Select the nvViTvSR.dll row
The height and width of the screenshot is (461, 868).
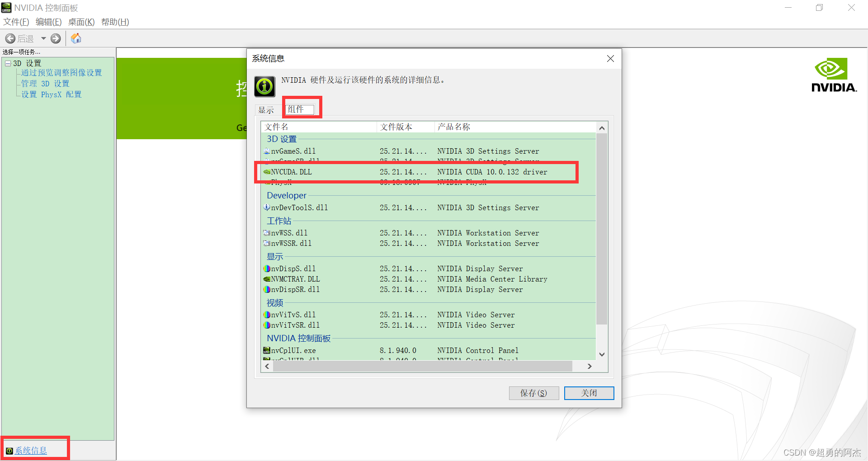tap(429, 325)
